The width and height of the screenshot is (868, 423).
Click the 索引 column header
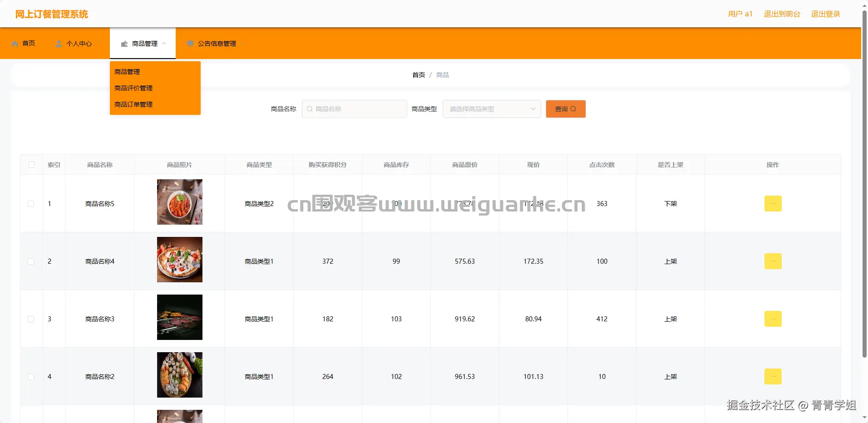click(54, 165)
